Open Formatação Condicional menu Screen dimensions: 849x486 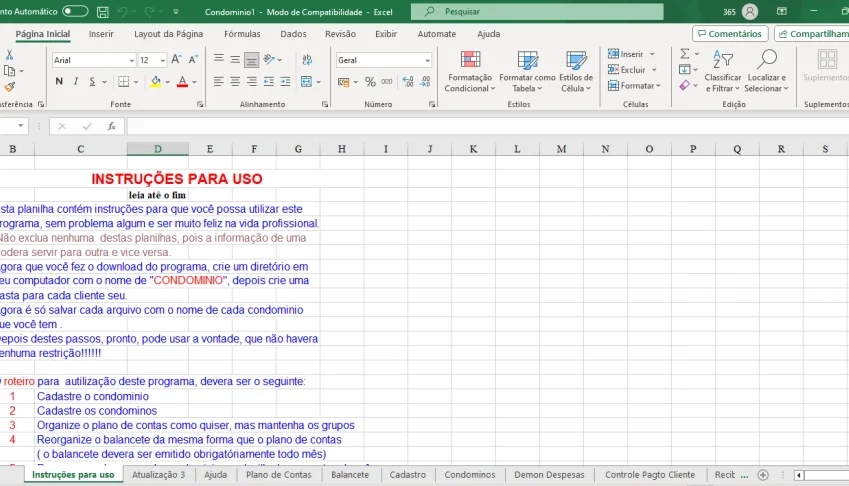click(x=470, y=71)
